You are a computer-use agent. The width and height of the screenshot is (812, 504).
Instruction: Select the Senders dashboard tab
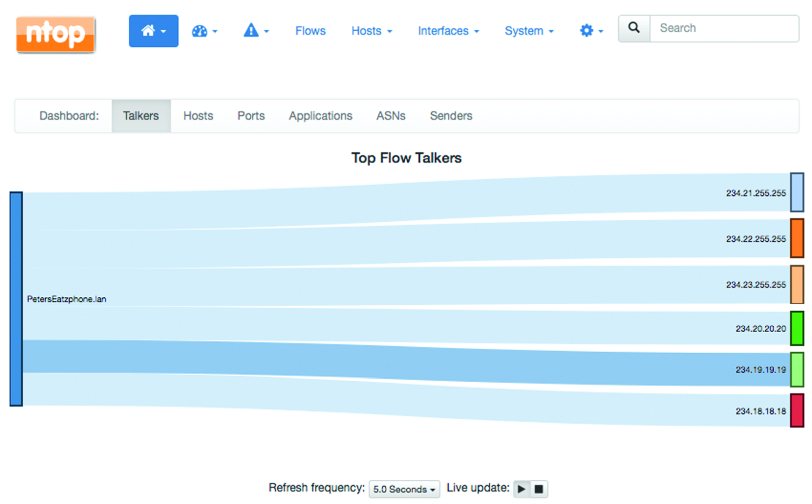451,116
